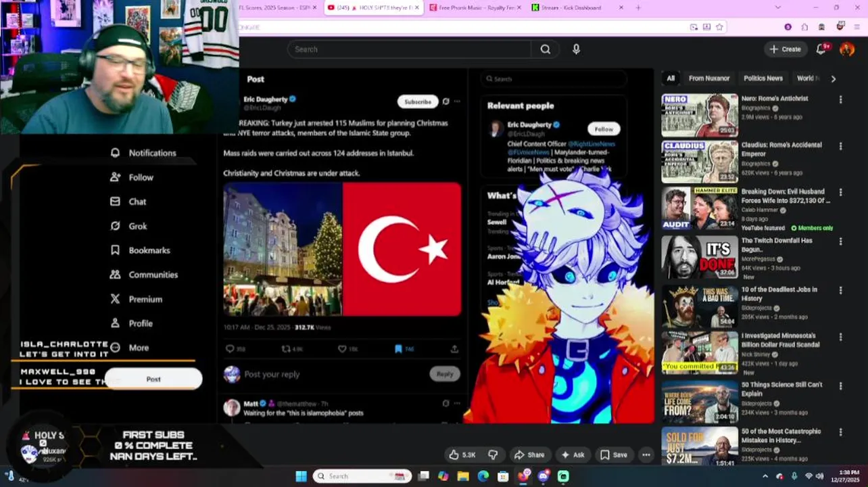Click the YouTube search magnifier button
This screenshot has height=487, width=868.
545,49
